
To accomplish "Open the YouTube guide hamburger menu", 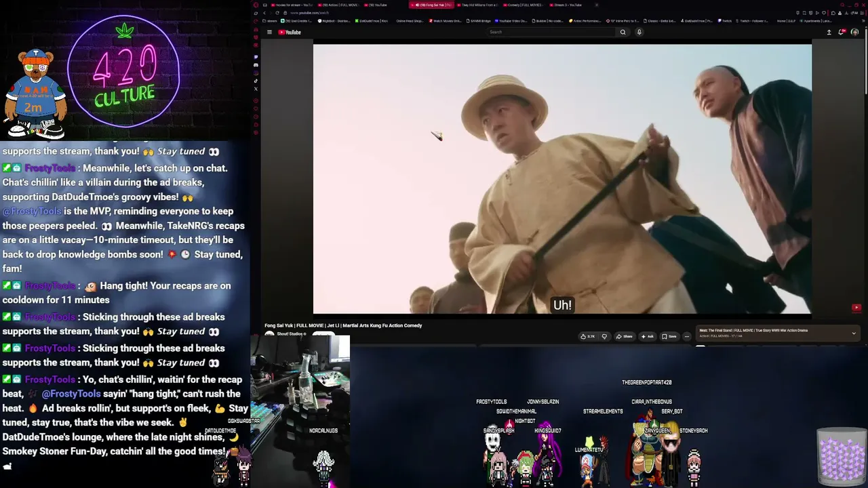I will pyautogui.click(x=269, y=32).
